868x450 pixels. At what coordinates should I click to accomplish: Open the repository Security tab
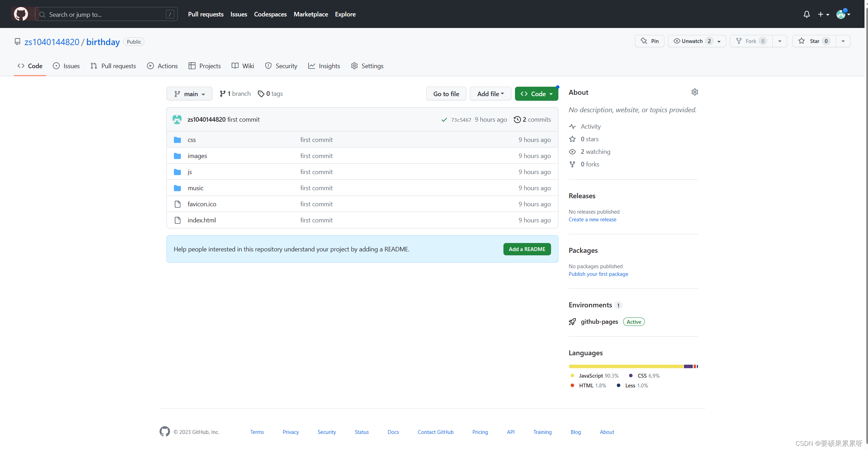click(281, 66)
